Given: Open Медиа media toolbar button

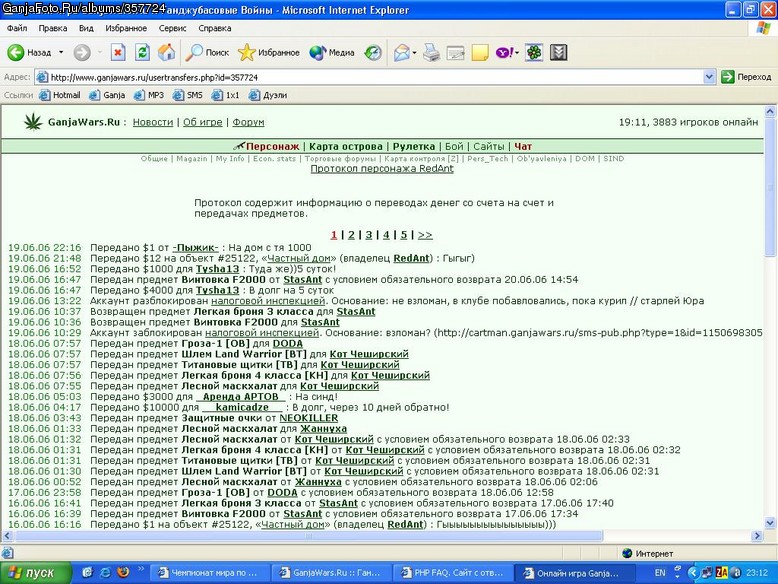Looking at the screenshot, I should tap(331, 53).
